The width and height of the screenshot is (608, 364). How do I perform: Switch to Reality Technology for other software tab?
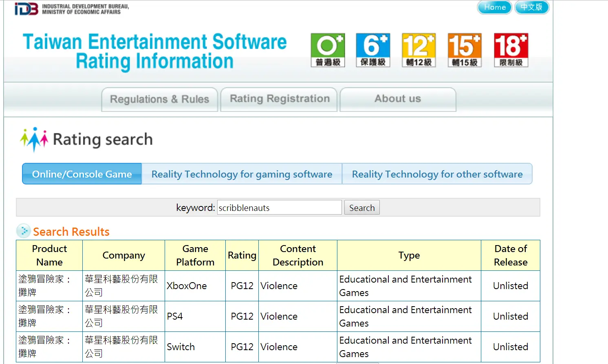[437, 174]
